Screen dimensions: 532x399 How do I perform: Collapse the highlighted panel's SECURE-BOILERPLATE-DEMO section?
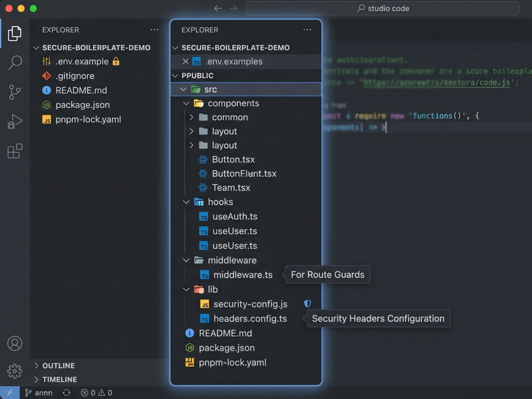(176, 48)
